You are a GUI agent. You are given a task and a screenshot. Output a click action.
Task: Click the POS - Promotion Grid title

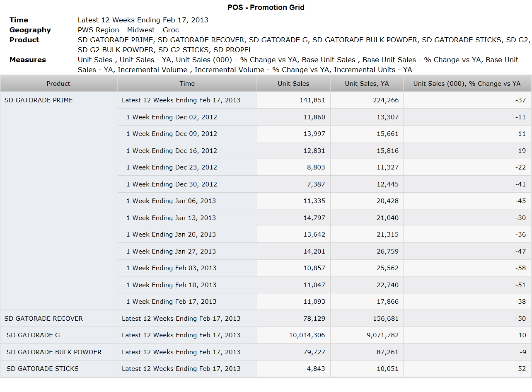(x=266, y=7)
